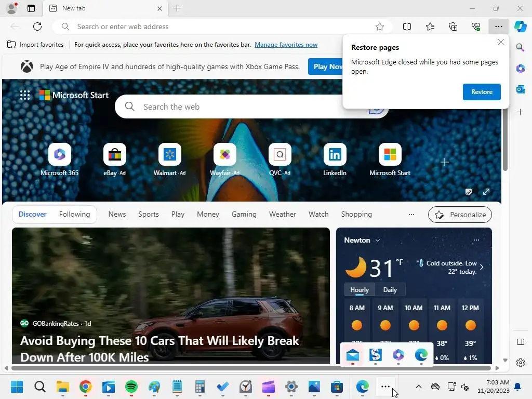Screen dimensions: 532x399
Task: Open the Shopping category
Action: click(356, 215)
